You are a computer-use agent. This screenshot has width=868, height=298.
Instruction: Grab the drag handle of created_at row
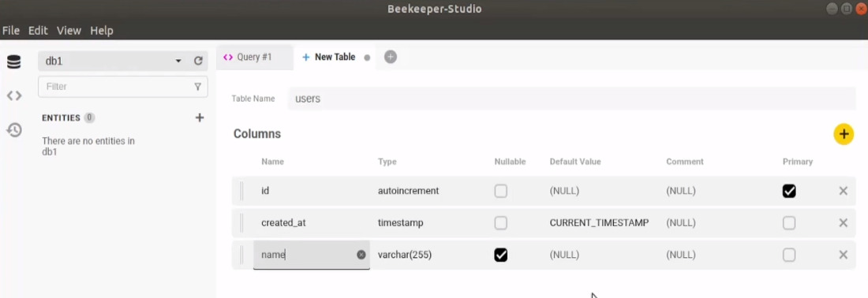(242, 223)
